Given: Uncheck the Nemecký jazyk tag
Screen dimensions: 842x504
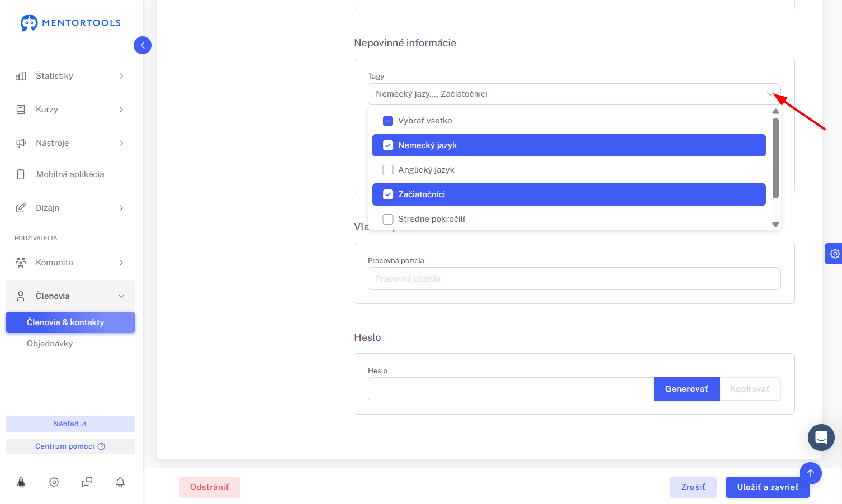Looking at the screenshot, I should (569, 145).
